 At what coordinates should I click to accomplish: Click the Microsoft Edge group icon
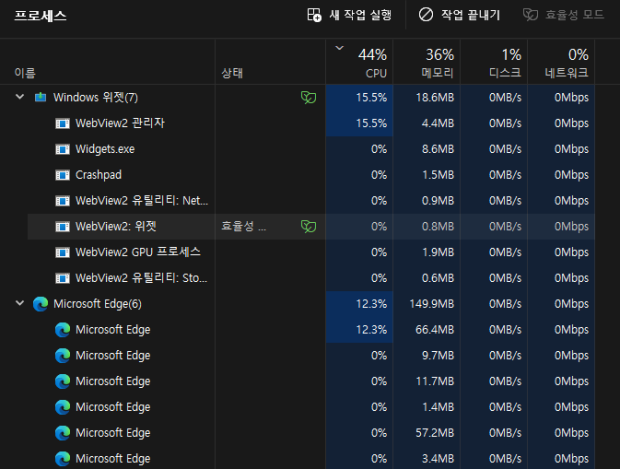41,303
